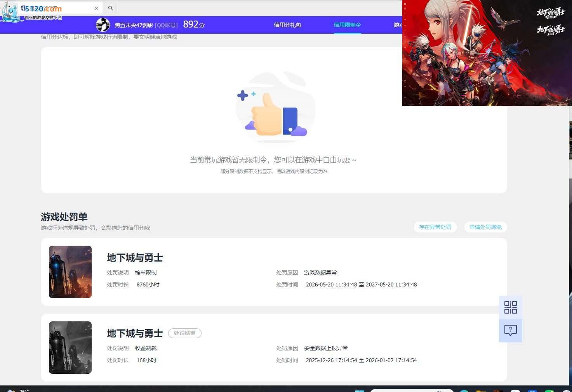Click the 存在异常处罚 button
Image resolution: width=572 pixels, height=392 pixels.
435,227
